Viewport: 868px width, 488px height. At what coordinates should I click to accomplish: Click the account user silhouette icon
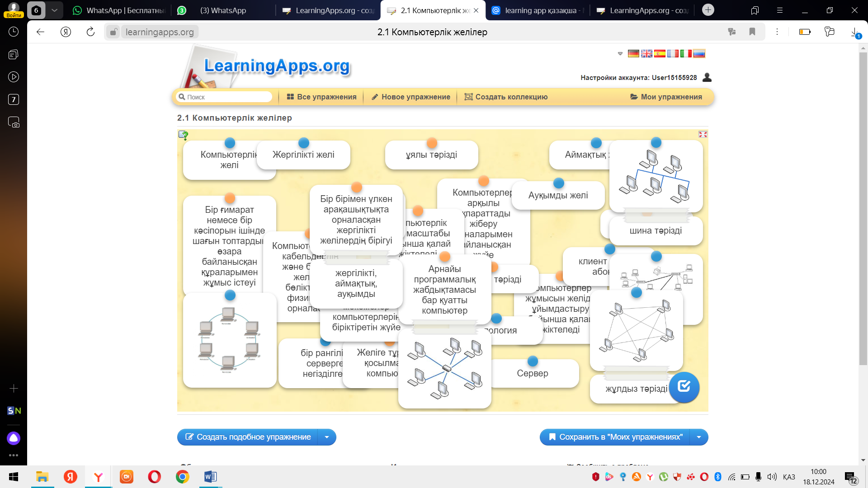click(707, 78)
